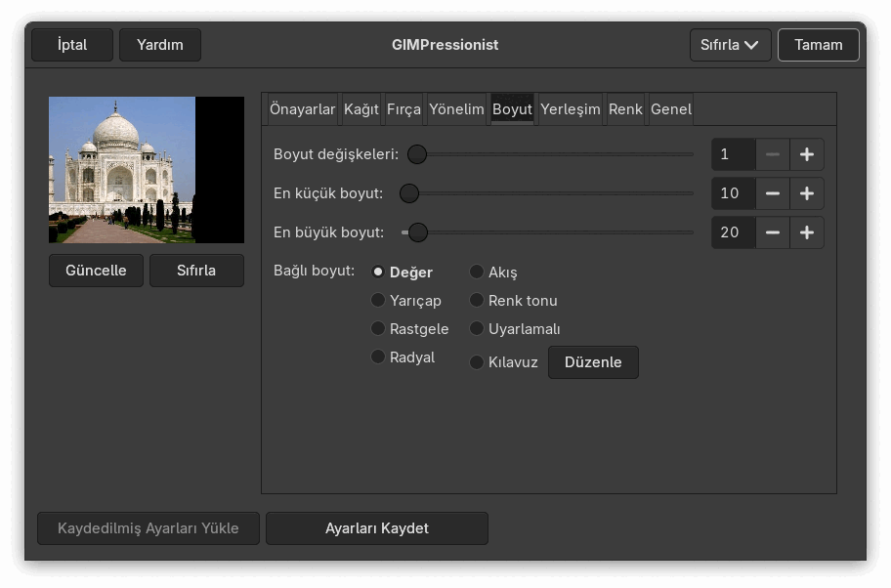The width and height of the screenshot is (891, 588).
Task: Open the Yönelim tab
Action: pos(456,109)
